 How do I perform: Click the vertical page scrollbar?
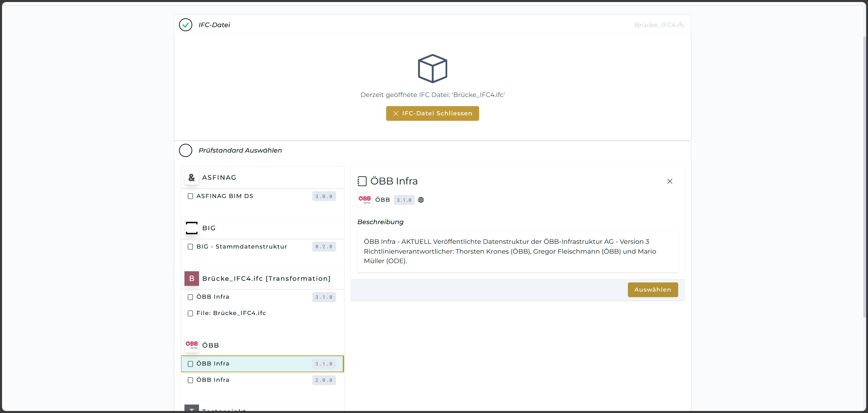pos(864,176)
